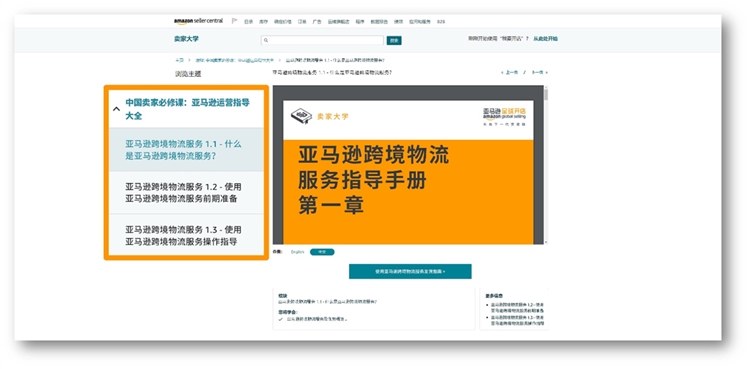Click the 模块 label in the info card

(x=282, y=296)
